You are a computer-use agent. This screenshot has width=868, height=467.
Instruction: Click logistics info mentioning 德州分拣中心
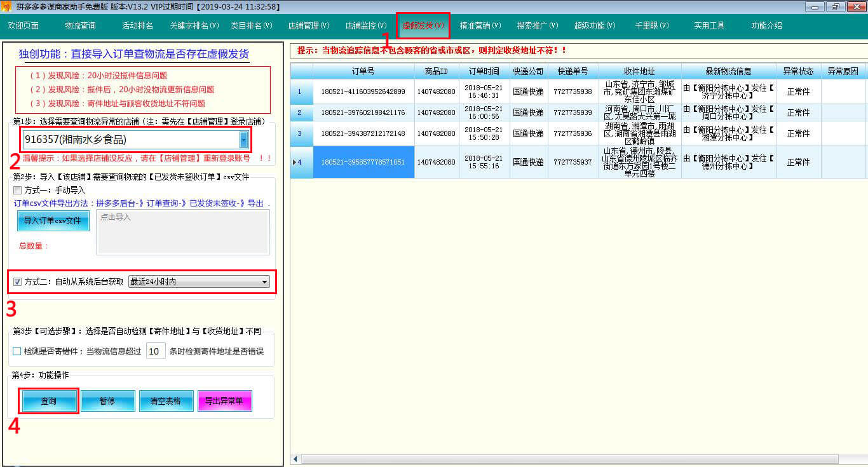[x=729, y=162]
